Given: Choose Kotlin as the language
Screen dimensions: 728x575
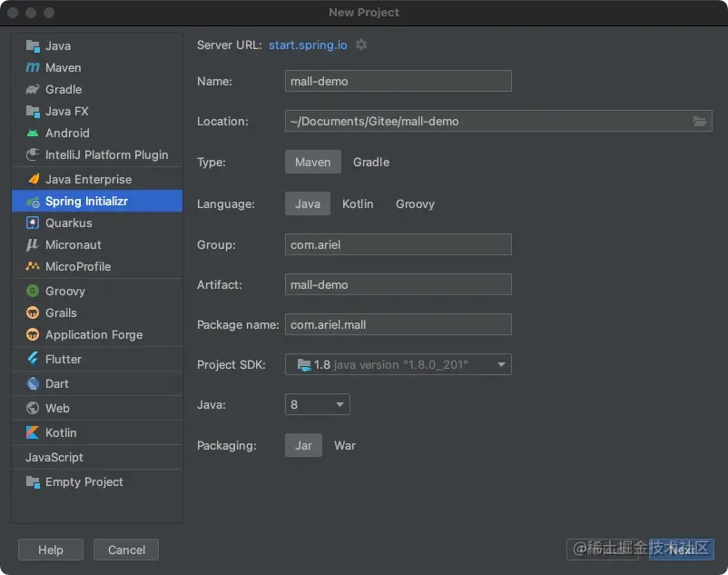Looking at the screenshot, I should coord(358,203).
